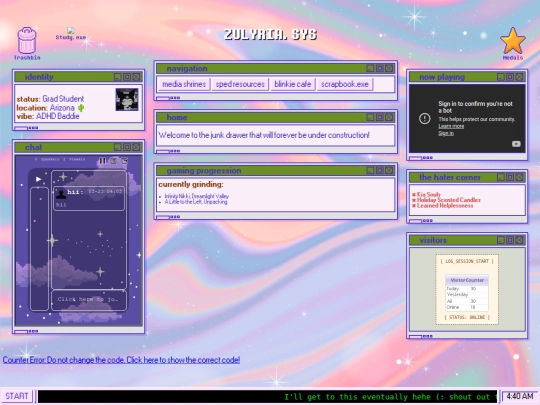This screenshot has height=405, width=540.
Task: Close the navigation window
Action: [x=389, y=68]
